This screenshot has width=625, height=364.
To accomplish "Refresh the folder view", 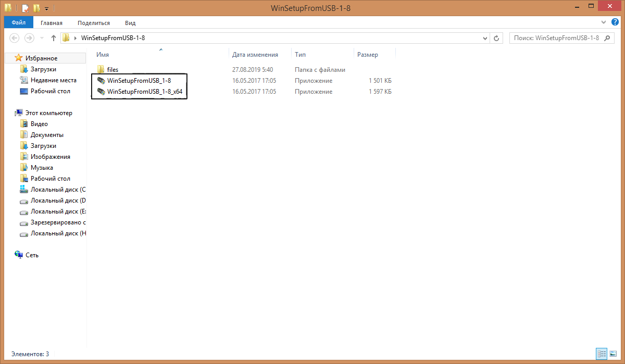I will click(497, 38).
